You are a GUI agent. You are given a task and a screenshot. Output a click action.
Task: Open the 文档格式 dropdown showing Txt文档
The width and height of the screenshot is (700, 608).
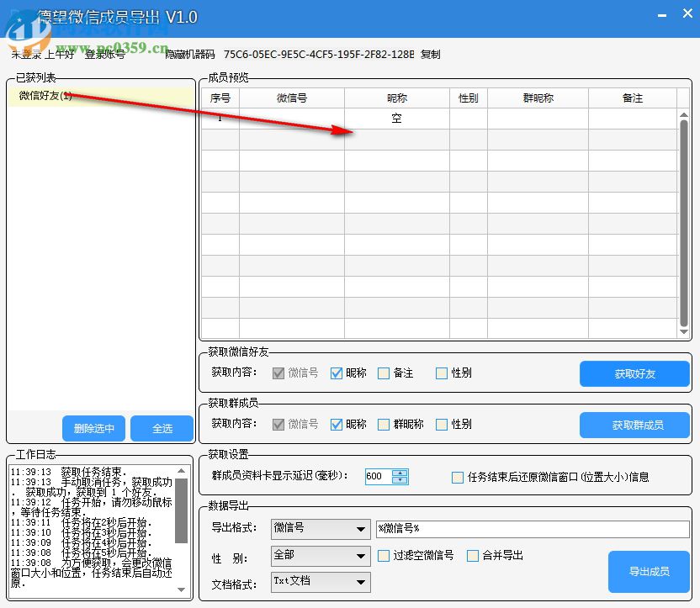(x=321, y=582)
